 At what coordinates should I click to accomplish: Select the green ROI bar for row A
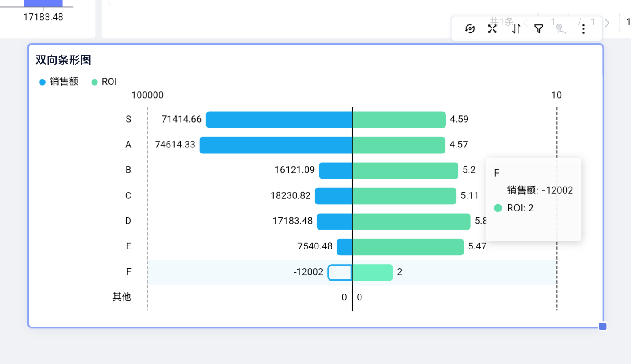point(399,145)
